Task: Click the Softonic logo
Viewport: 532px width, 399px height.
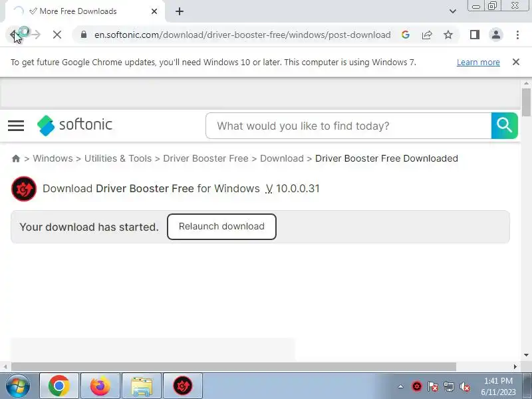Action: point(74,125)
